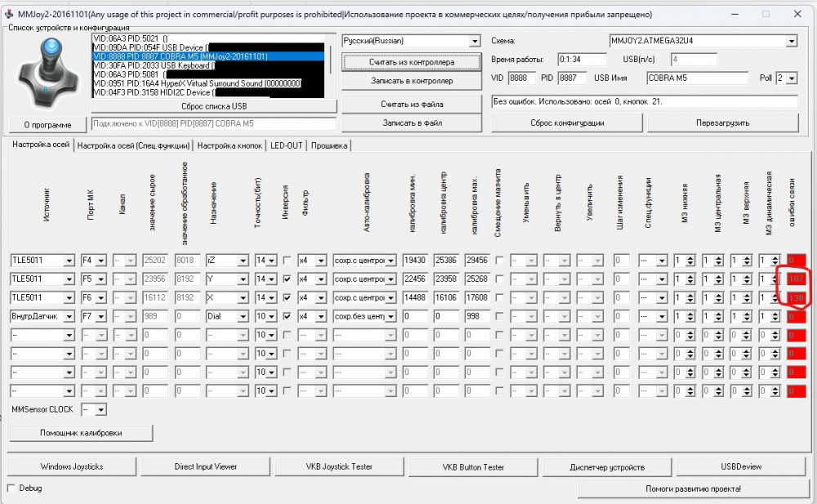Open the MMSensor CLOCK dropdown
Viewport: 817px width, 504px height.
(x=100, y=409)
